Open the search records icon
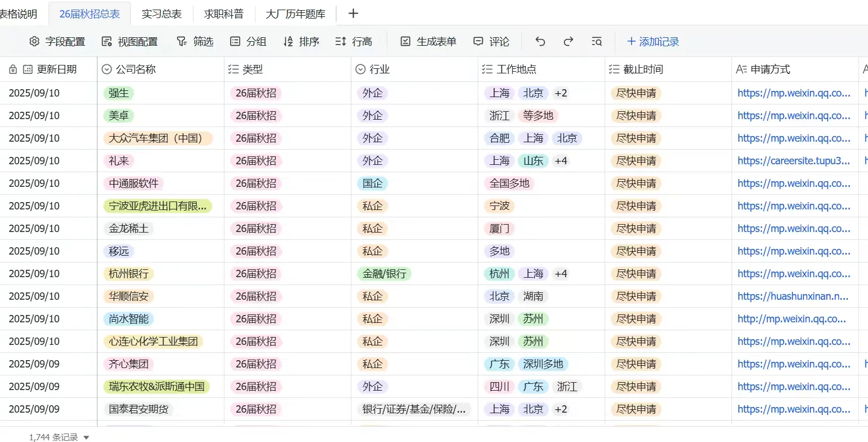 click(x=597, y=42)
